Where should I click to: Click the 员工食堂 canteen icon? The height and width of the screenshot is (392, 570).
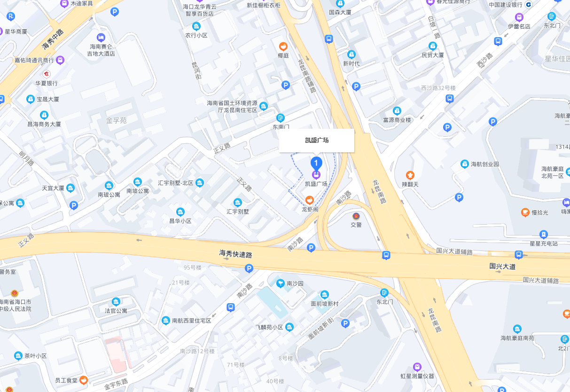(83, 380)
